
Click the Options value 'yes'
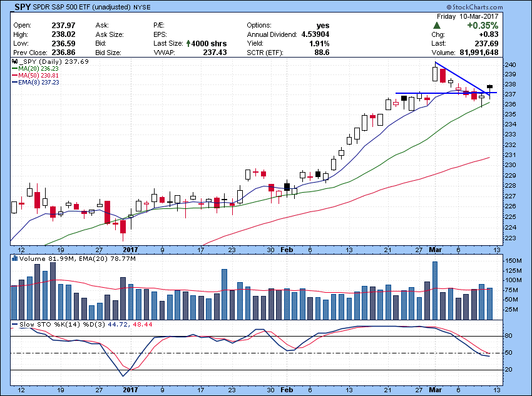(x=323, y=26)
